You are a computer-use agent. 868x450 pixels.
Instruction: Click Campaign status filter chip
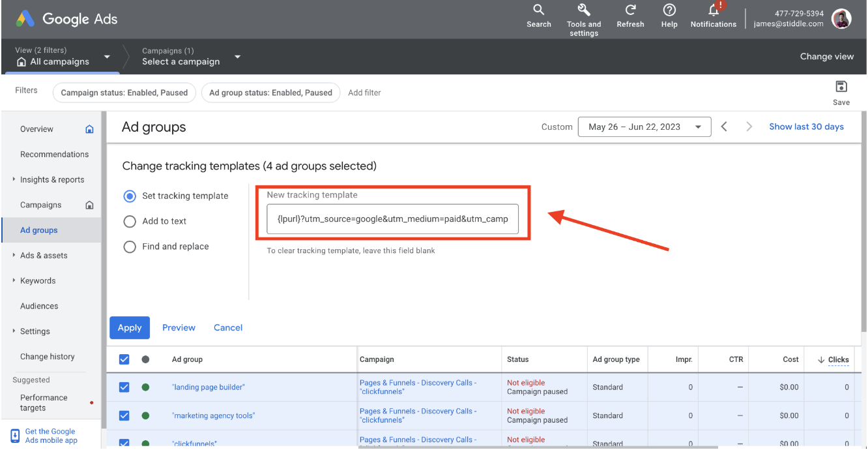pyautogui.click(x=124, y=93)
